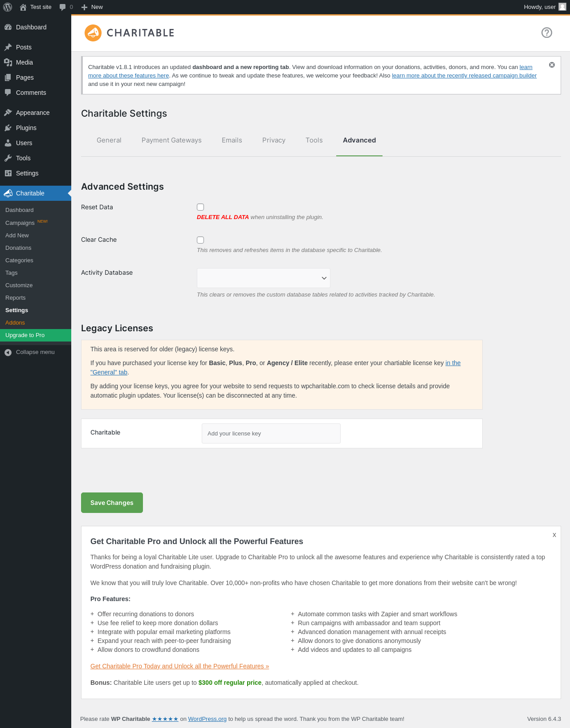Open the comments bubble in admin bar
Viewport: 570px width, 728px height.
[66, 7]
